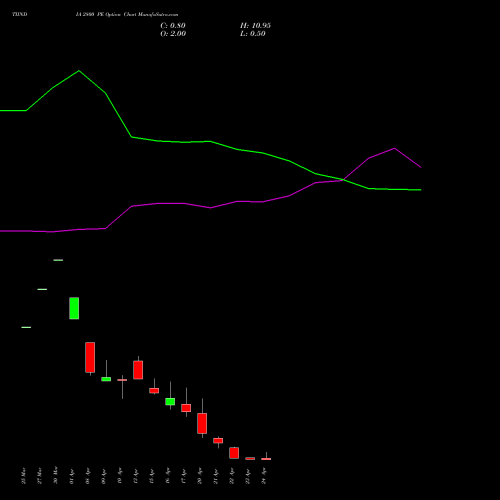Select the tall red candle above 08 Apr
500x500 pixels.
click(90, 358)
